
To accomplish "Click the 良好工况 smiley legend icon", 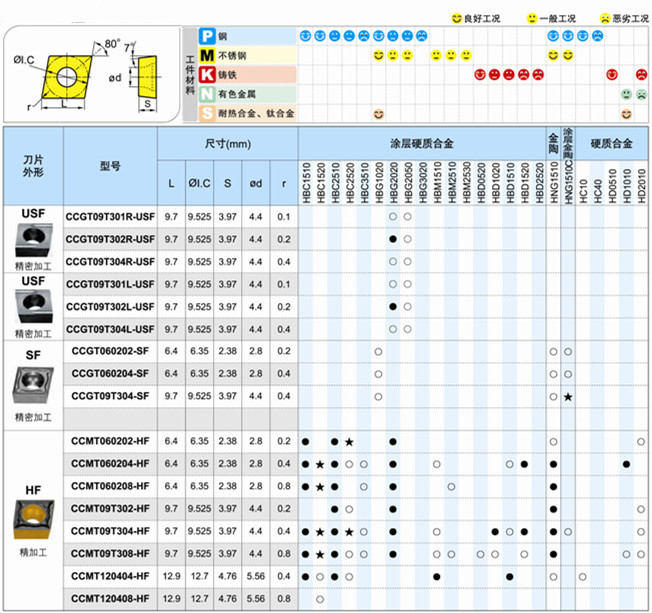I will (x=458, y=18).
